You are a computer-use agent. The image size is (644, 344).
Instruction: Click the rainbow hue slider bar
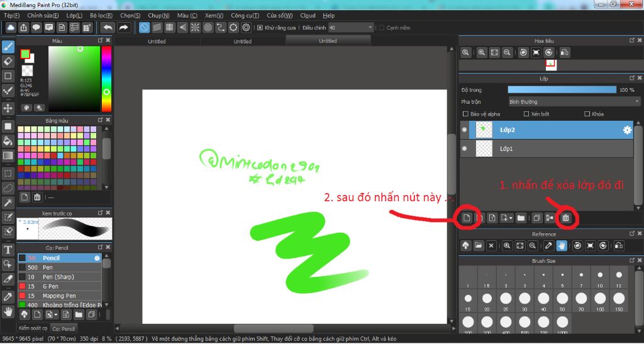[106, 79]
